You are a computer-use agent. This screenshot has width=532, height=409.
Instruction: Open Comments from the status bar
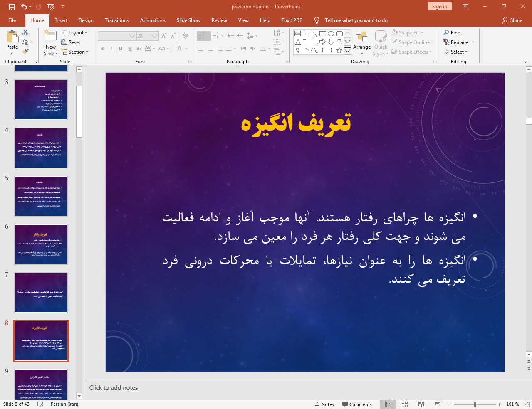pos(357,404)
